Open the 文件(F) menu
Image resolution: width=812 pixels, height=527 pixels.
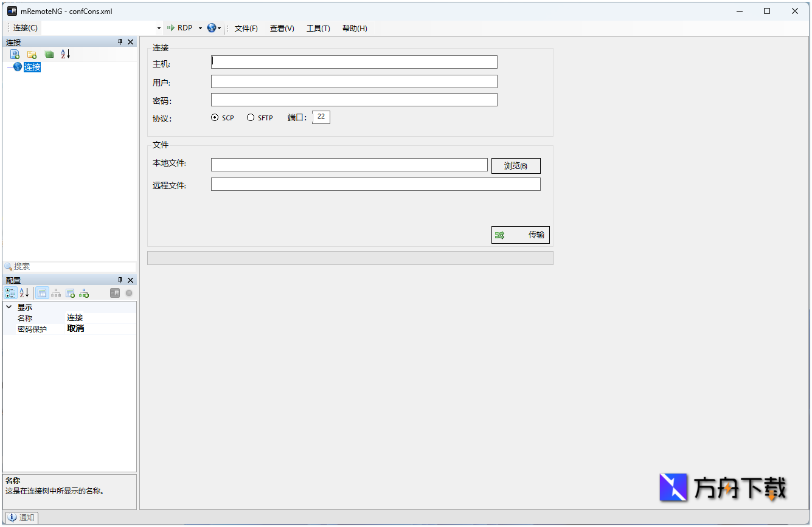pos(246,28)
